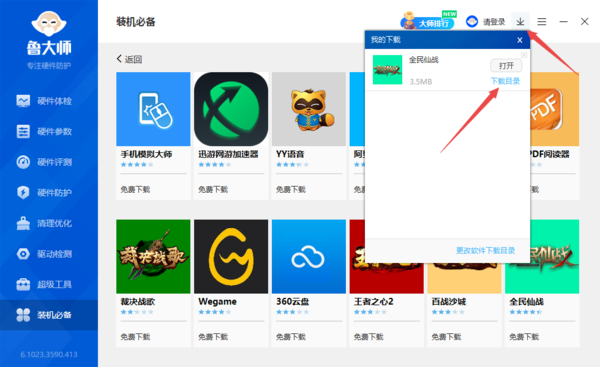Remove the 全民仙战 download entry with small x

[x=524, y=55]
